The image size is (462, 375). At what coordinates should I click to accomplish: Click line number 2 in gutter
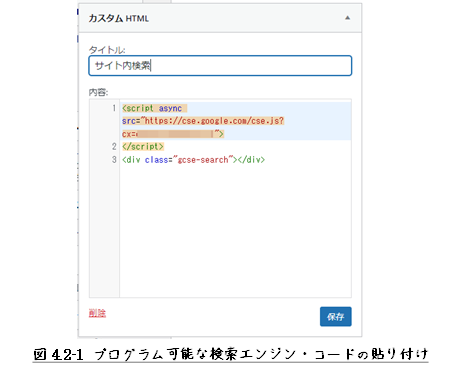(114, 147)
